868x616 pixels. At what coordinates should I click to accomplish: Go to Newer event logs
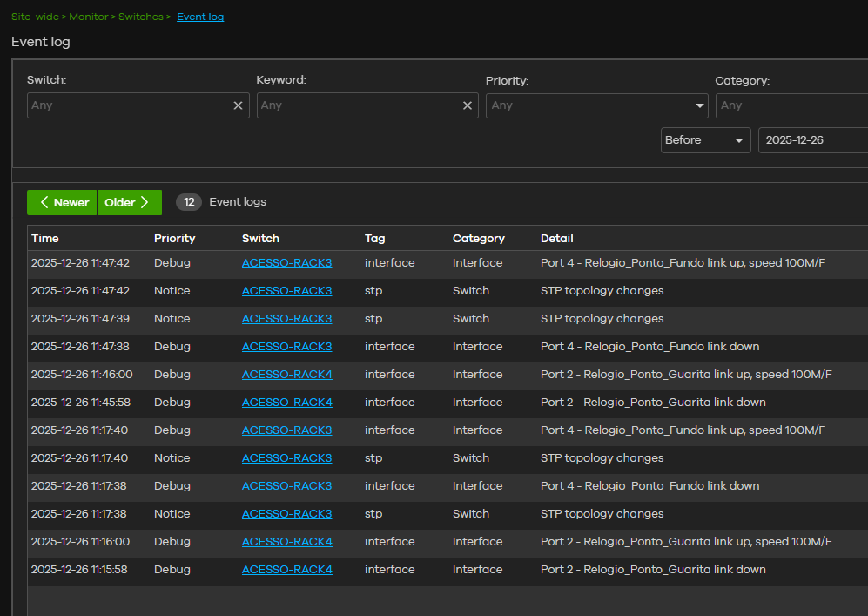coord(62,202)
